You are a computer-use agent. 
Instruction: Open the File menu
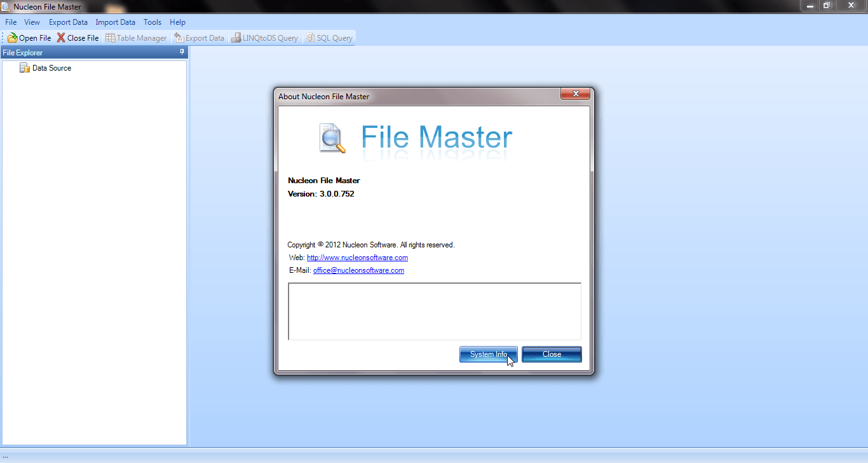tap(11, 22)
